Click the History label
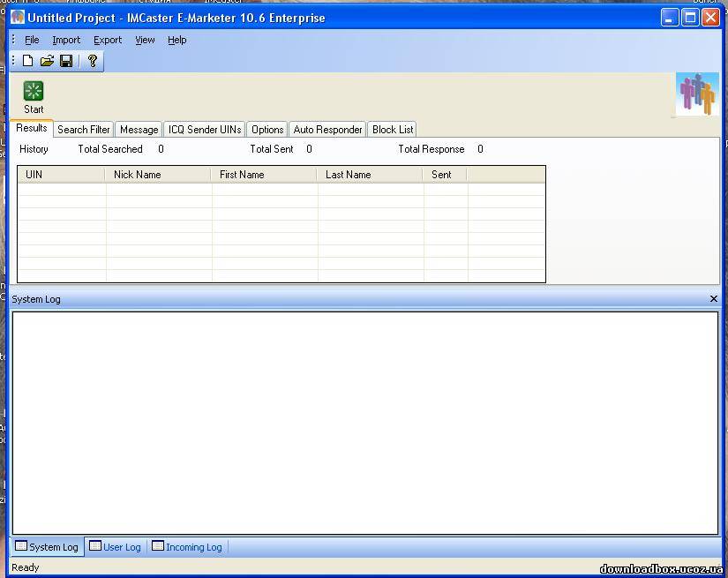 [34, 149]
